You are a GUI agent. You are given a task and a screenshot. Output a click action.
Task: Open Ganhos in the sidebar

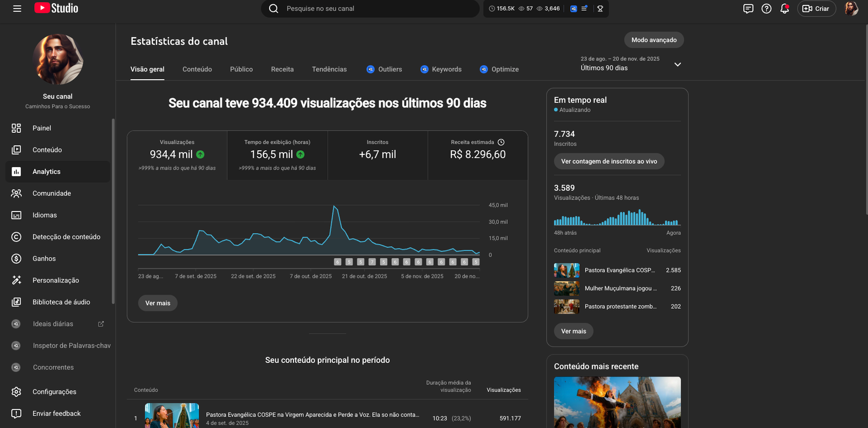coord(44,259)
